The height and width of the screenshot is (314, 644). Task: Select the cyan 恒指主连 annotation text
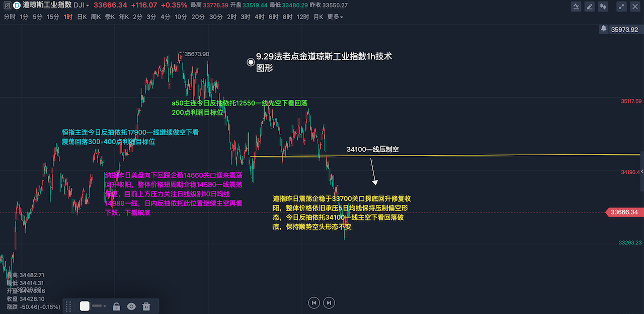pos(130,137)
